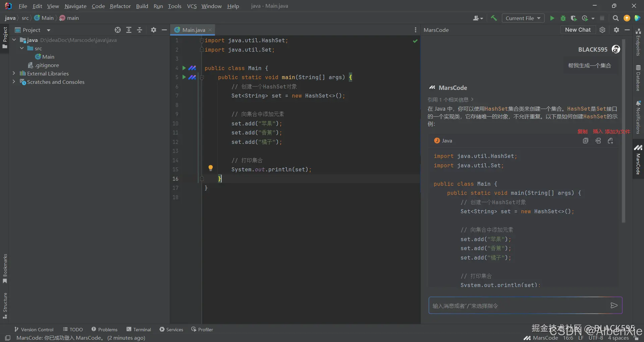Open the code-with-me user icon
Viewport: 644px width, 342px height.
(x=478, y=18)
